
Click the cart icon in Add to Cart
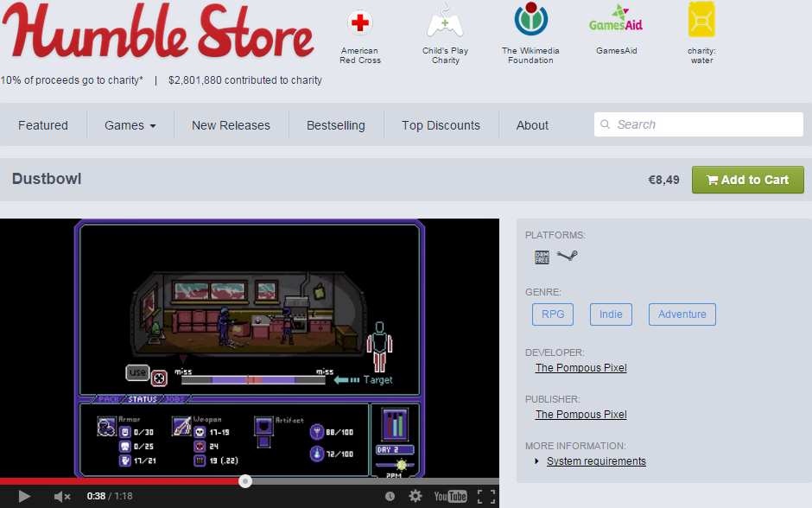point(713,180)
